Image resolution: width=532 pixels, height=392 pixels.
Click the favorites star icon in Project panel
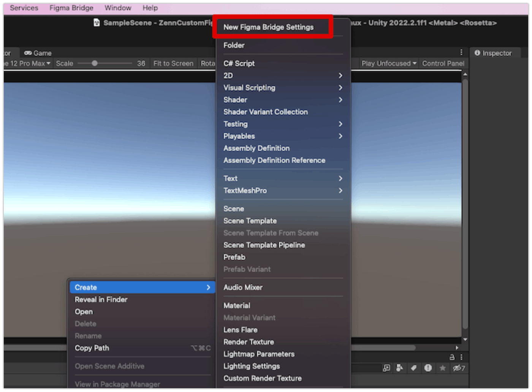(442, 368)
